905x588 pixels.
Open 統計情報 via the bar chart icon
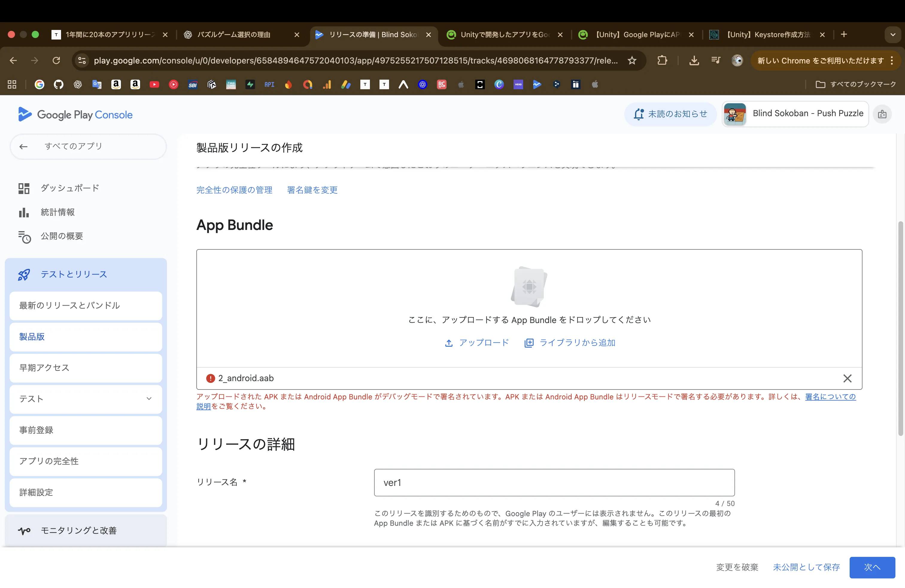[24, 212]
